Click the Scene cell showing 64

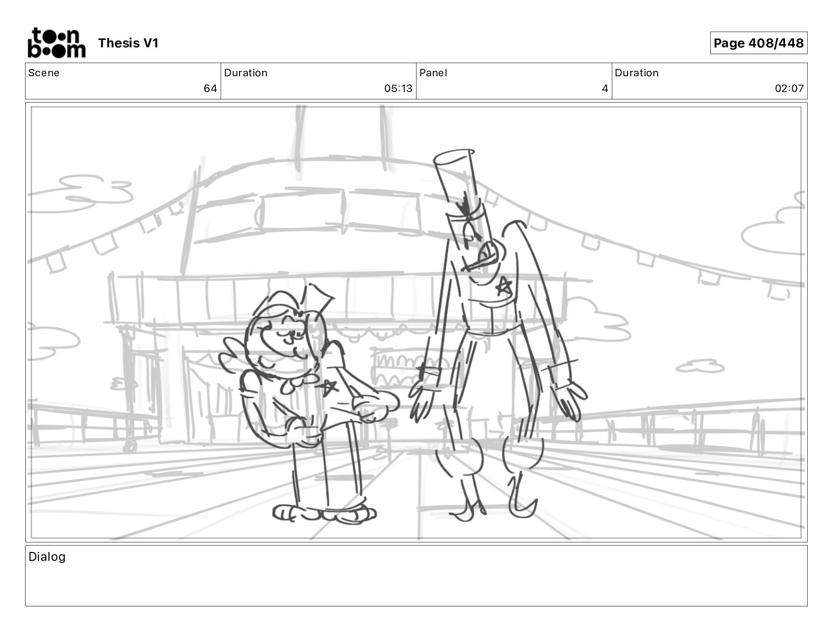pyautogui.click(x=123, y=81)
